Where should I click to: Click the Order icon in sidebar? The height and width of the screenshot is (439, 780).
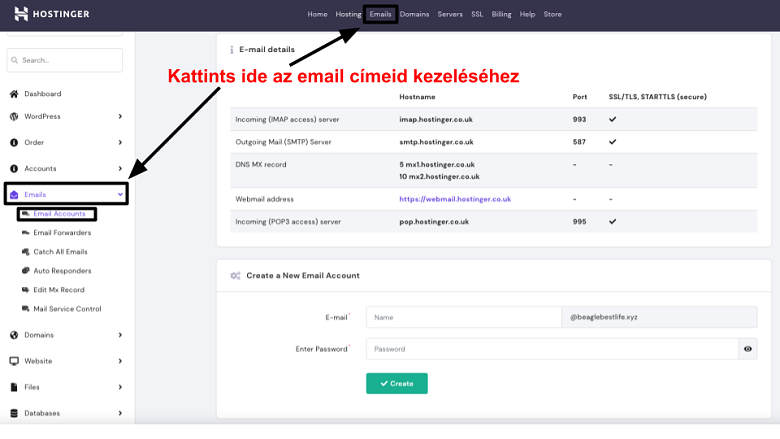pos(14,143)
